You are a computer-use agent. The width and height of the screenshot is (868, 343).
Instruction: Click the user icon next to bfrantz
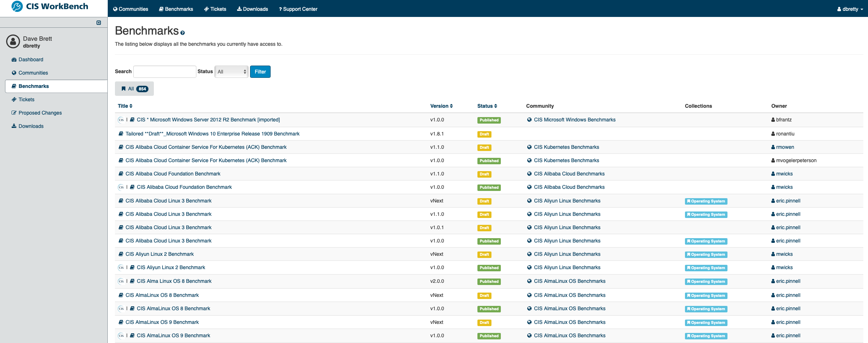773,120
